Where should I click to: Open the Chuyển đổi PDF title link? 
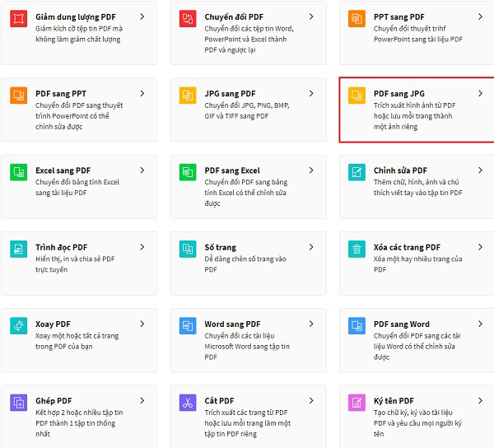[234, 17]
